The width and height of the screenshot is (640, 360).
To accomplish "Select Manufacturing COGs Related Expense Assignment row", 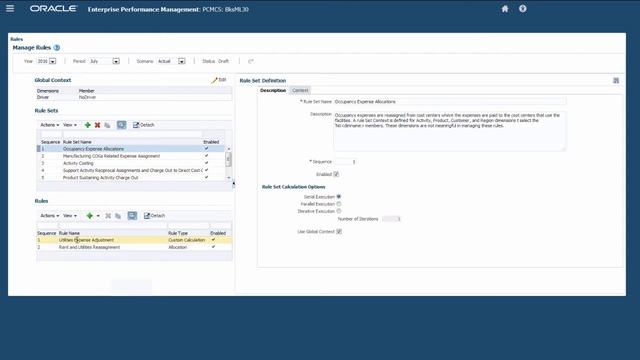I will (x=131, y=156).
